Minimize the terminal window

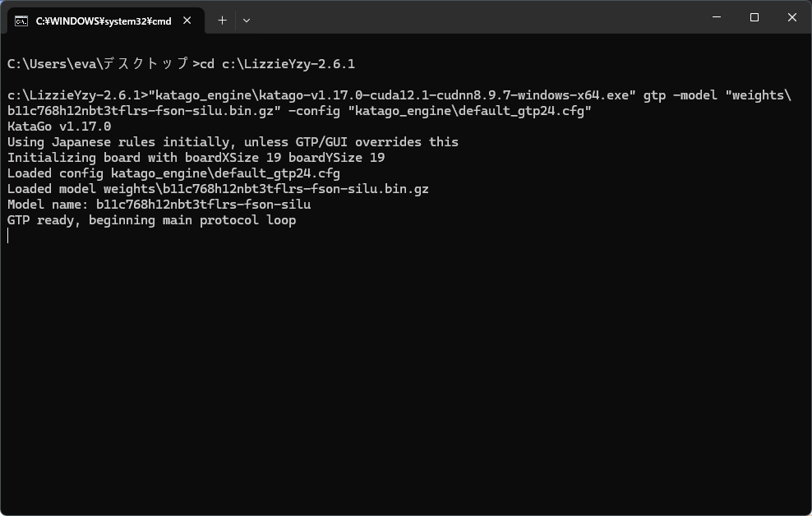pyautogui.click(x=717, y=17)
